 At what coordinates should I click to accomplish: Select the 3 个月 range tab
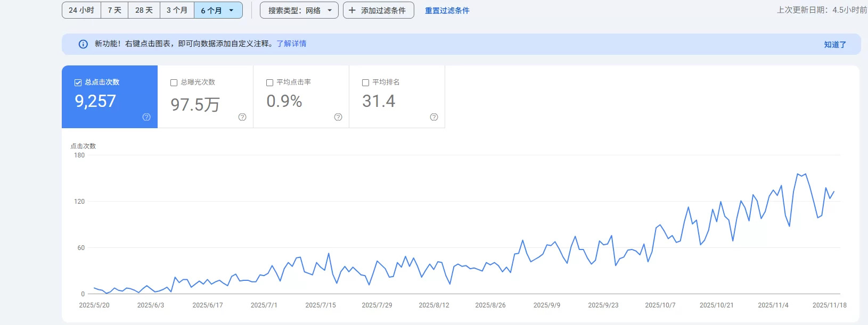pyautogui.click(x=177, y=10)
